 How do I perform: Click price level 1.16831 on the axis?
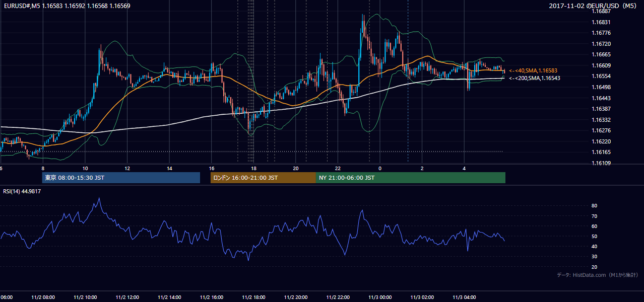pyautogui.click(x=601, y=23)
